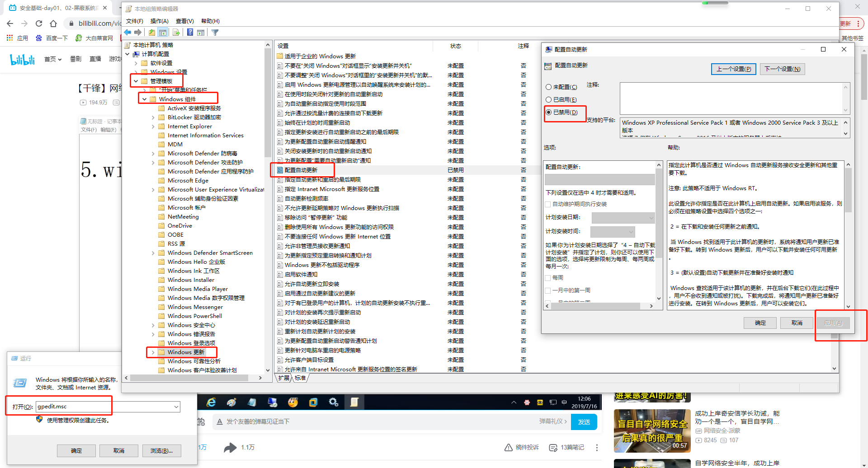Collapse the 计算机配置 tree node
This screenshot has height=468, width=868.
(x=127, y=54)
